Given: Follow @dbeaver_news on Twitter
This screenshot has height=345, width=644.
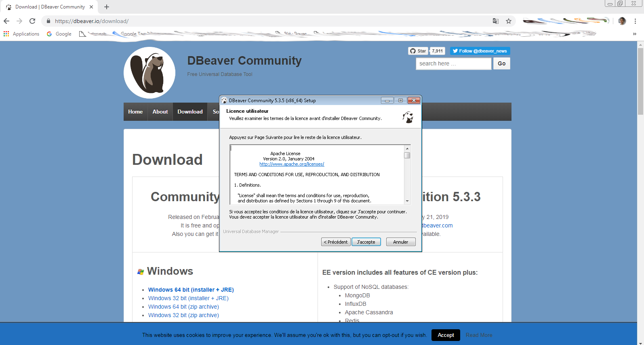Looking at the screenshot, I should tap(480, 51).
